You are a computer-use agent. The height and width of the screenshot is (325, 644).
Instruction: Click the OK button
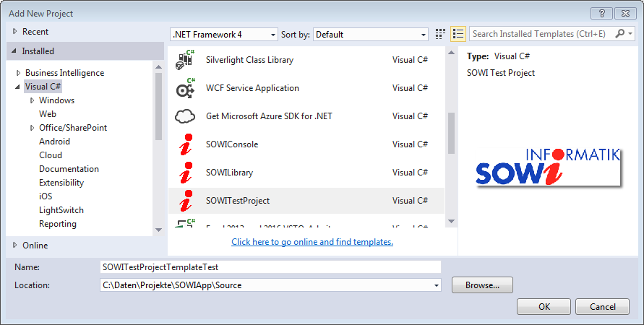[x=544, y=306]
